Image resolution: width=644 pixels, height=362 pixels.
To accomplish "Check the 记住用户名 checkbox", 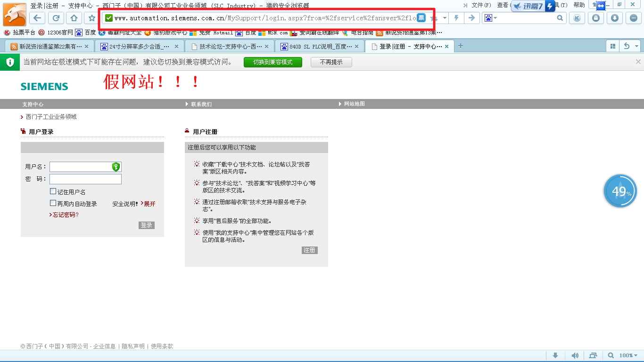I will (x=53, y=191).
